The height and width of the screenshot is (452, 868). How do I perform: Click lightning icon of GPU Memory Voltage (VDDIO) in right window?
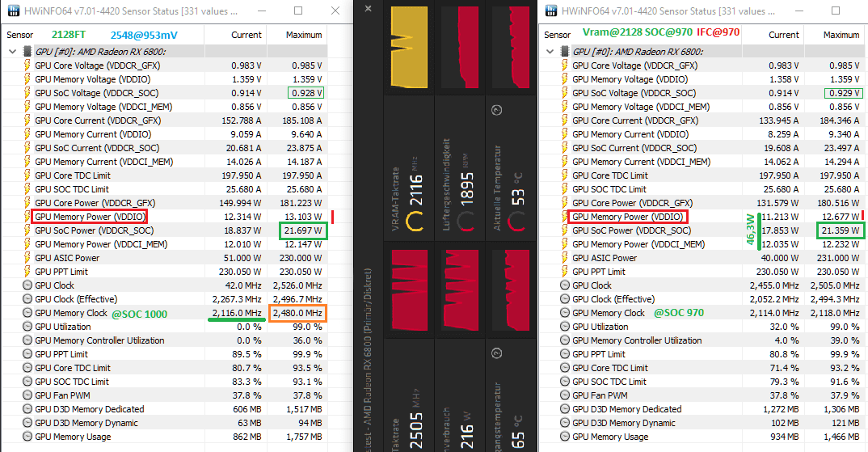pyautogui.click(x=565, y=79)
